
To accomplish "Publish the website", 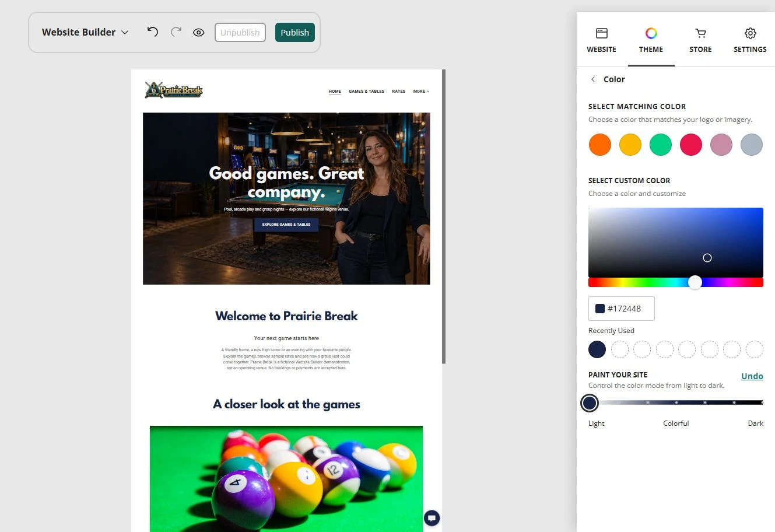I will pyautogui.click(x=295, y=33).
